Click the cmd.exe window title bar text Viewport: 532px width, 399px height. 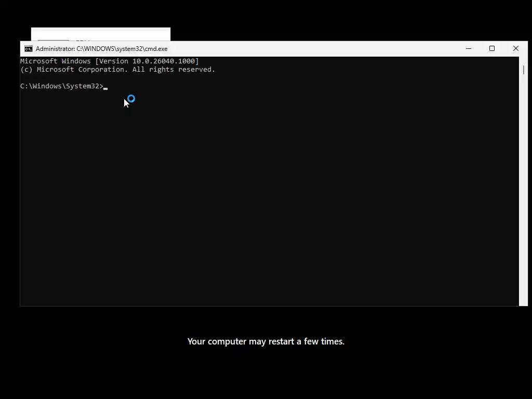[101, 49]
